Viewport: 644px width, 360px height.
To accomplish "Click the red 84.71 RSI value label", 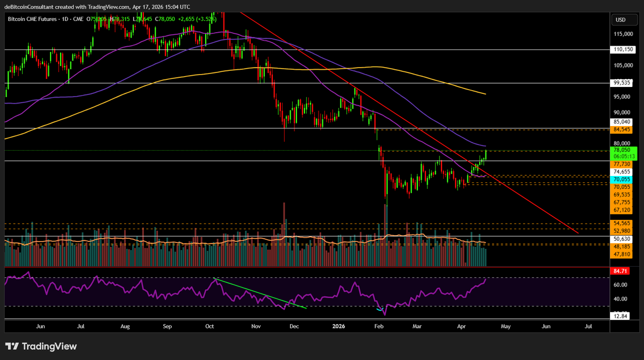I will pos(620,271).
